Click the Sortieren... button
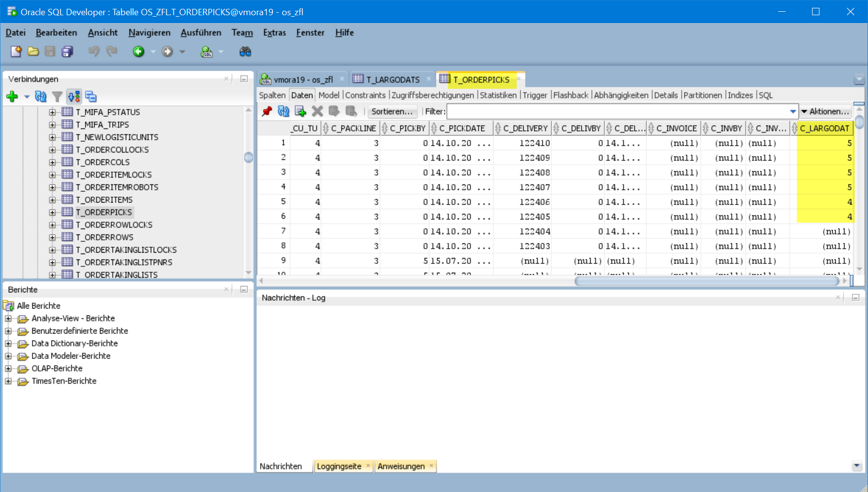 392,111
